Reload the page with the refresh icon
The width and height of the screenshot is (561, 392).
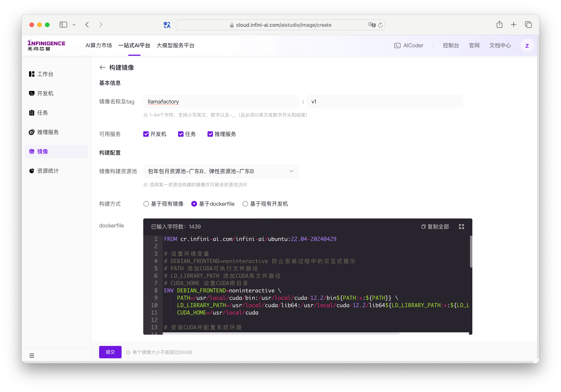pyautogui.click(x=380, y=25)
